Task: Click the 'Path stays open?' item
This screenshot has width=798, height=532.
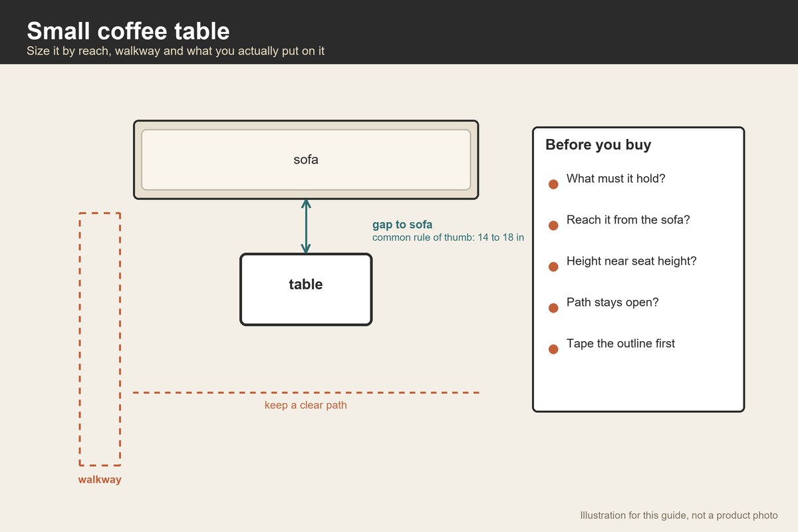Action: click(x=612, y=303)
